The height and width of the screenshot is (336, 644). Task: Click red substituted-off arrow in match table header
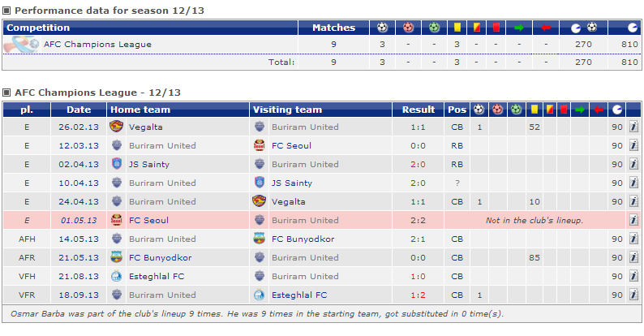[599, 110]
